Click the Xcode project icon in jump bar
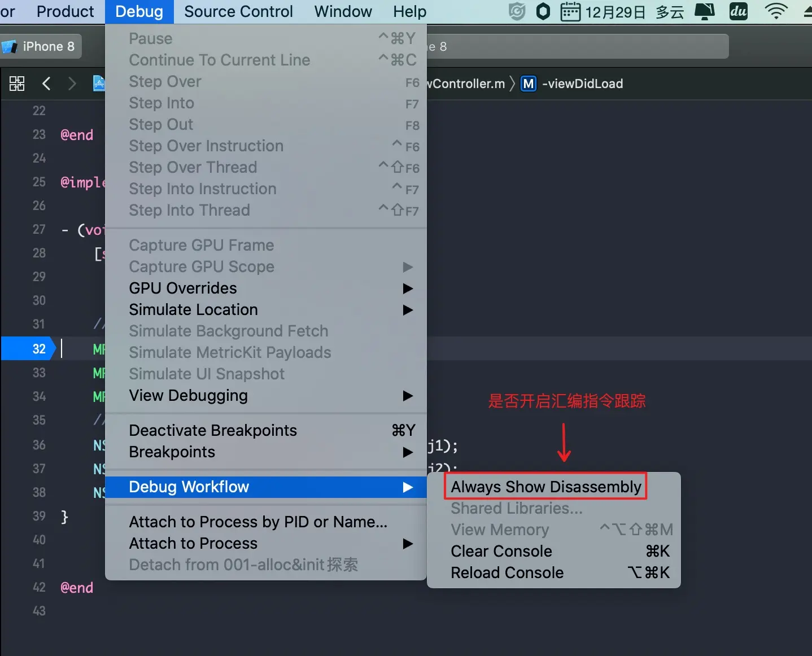Image resolution: width=812 pixels, height=656 pixels. point(99,84)
